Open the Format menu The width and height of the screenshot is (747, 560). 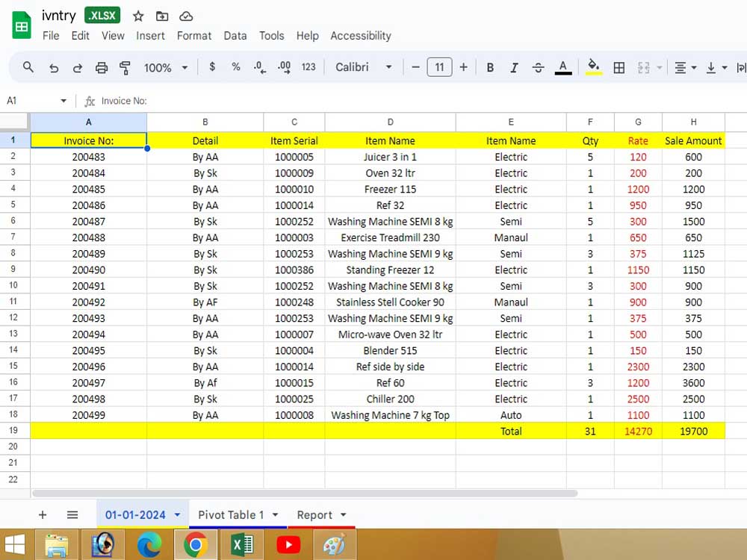click(x=194, y=36)
